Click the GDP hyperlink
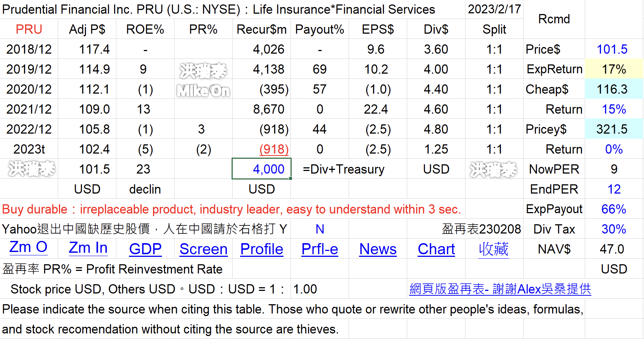This screenshot has height=339, width=644. [145, 249]
